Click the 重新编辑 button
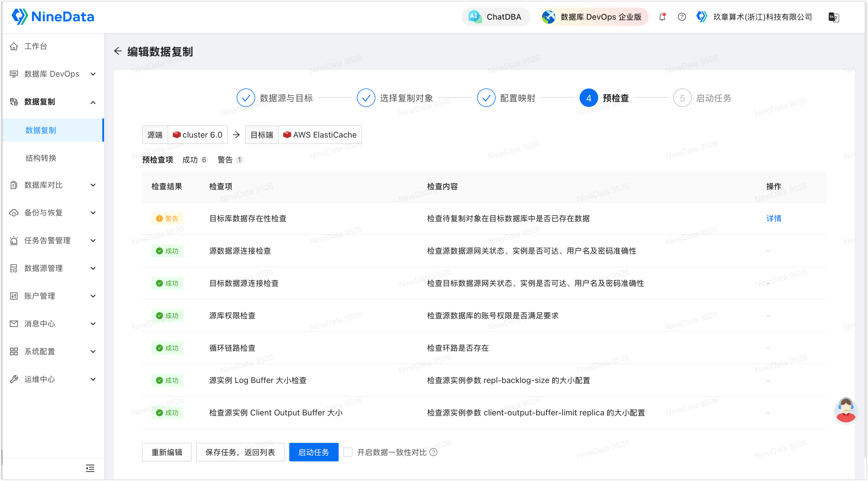The image size is (868, 481). (166, 452)
